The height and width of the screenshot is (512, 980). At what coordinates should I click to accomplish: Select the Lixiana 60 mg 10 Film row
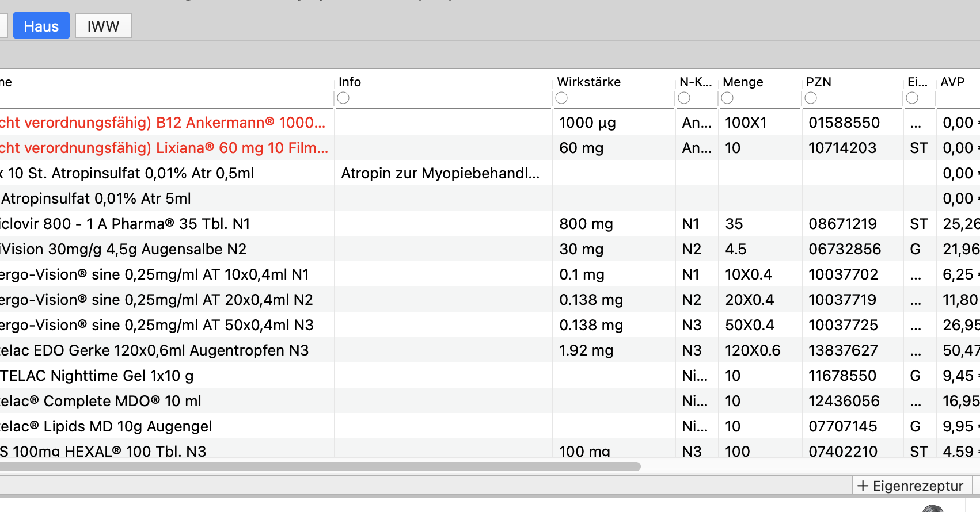[490, 148]
